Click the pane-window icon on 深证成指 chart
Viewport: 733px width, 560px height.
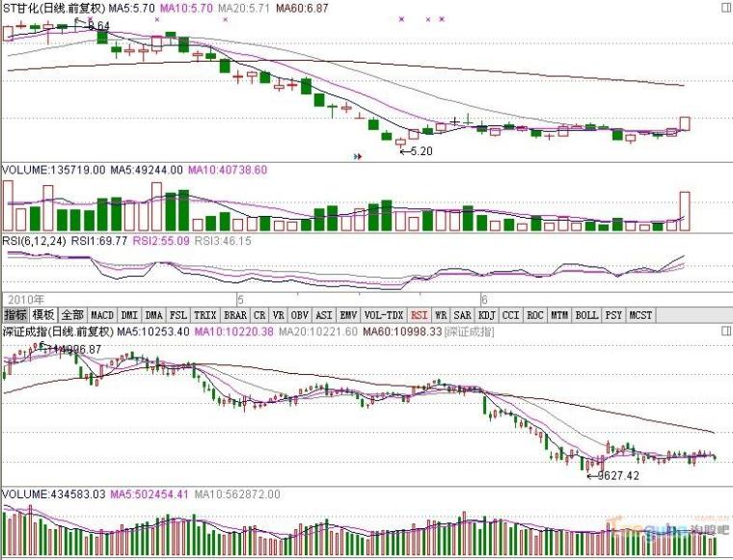pyautogui.click(x=725, y=331)
